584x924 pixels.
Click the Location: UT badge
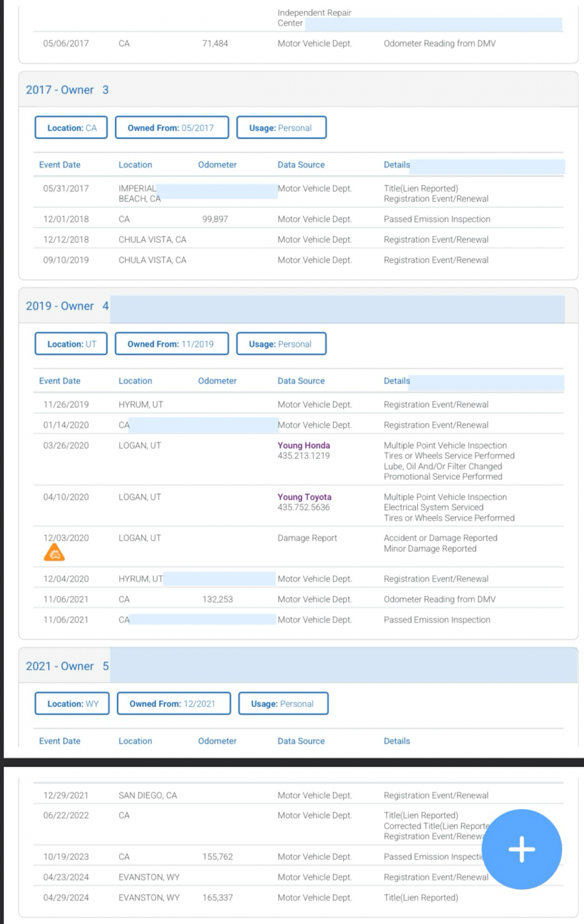[71, 344]
